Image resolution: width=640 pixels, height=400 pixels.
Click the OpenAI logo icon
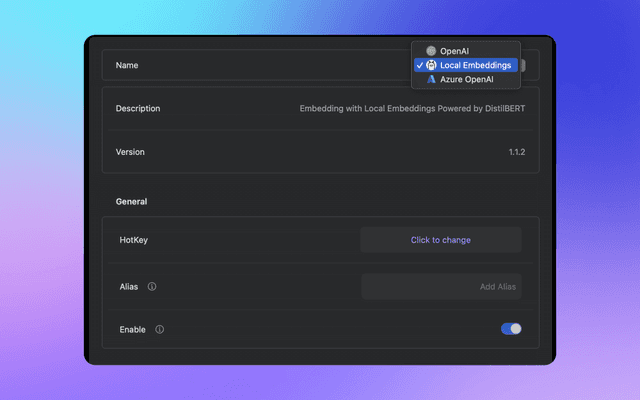tap(431, 51)
